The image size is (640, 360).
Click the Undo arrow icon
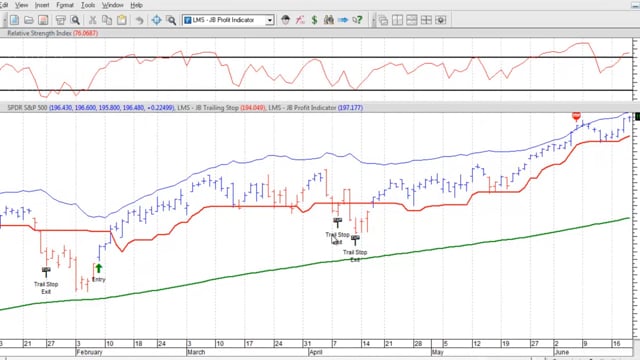coord(139,20)
